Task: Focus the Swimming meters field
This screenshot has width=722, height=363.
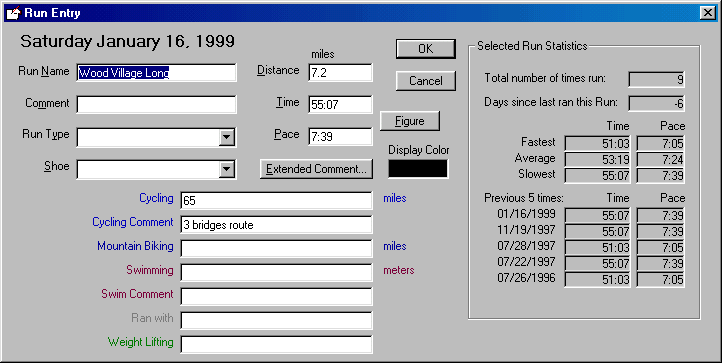Action: pos(276,272)
